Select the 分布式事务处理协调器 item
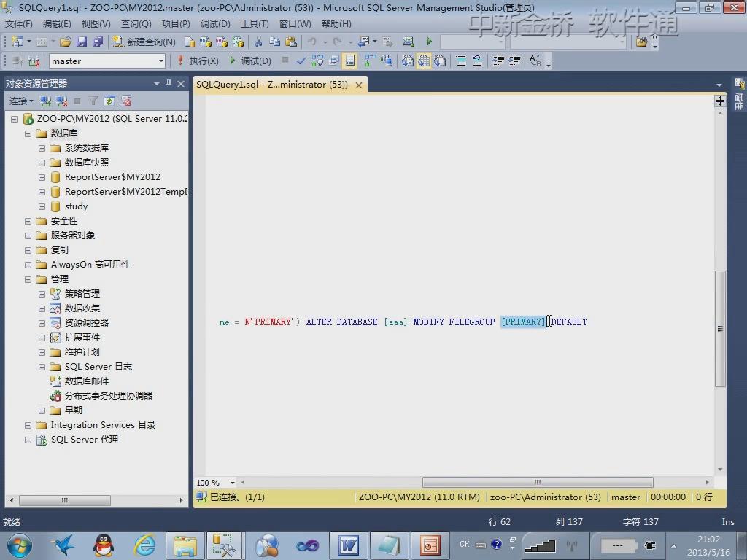The image size is (747, 560). (x=109, y=396)
